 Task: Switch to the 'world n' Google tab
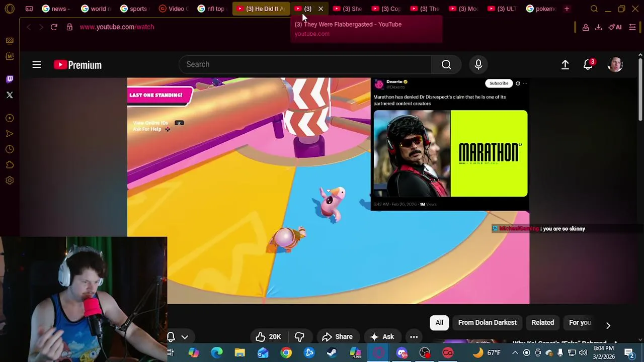96,9
